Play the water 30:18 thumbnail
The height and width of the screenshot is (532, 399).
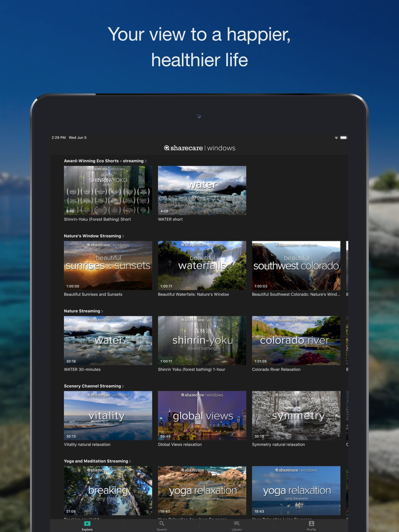[108, 341]
